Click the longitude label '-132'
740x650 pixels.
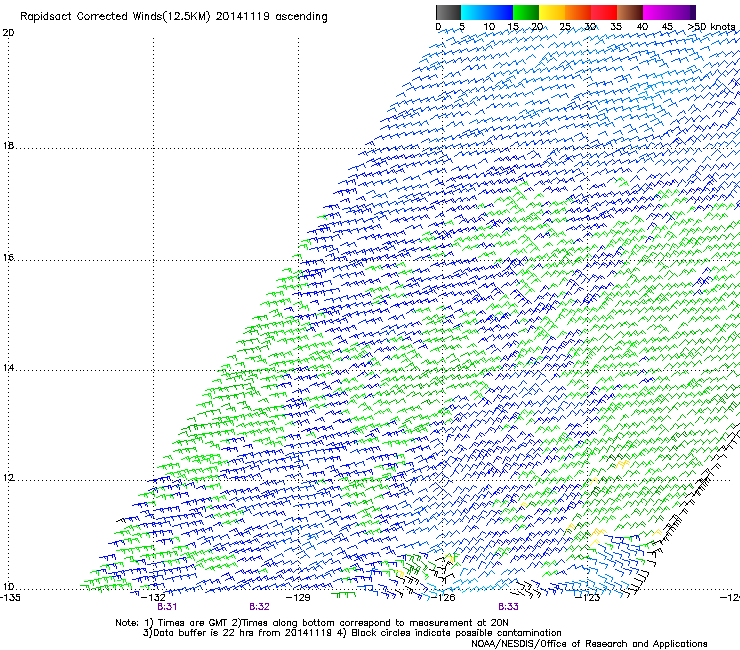pyautogui.click(x=153, y=597)
